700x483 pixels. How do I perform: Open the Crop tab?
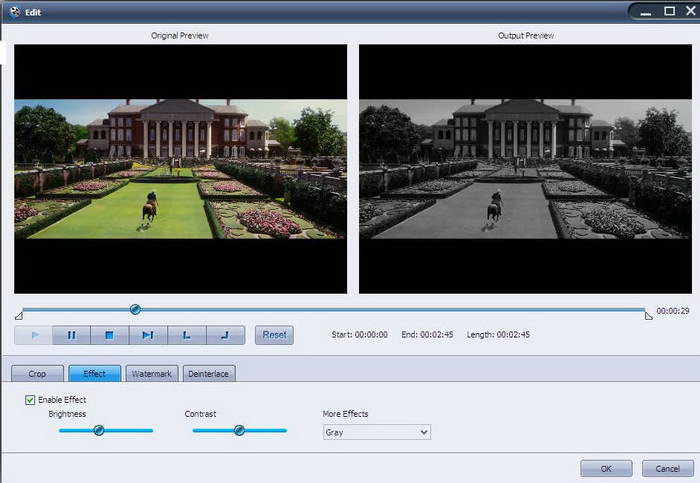click(x=37, y=374)
